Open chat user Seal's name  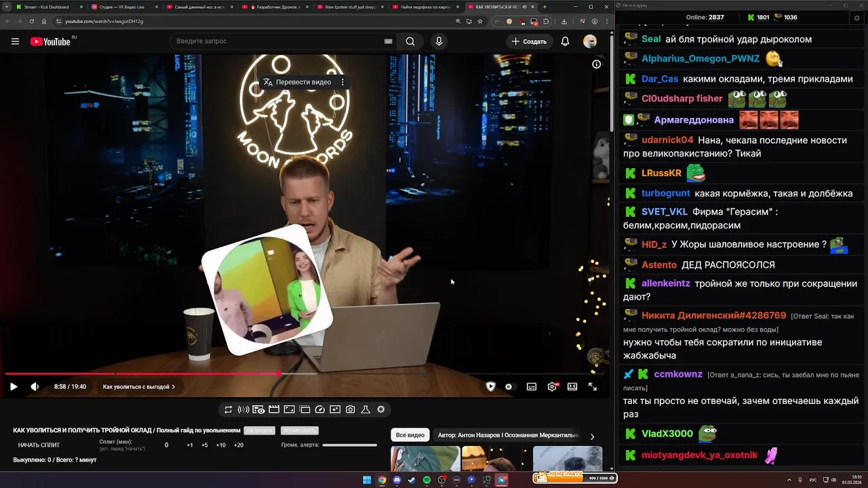(651, 39)
